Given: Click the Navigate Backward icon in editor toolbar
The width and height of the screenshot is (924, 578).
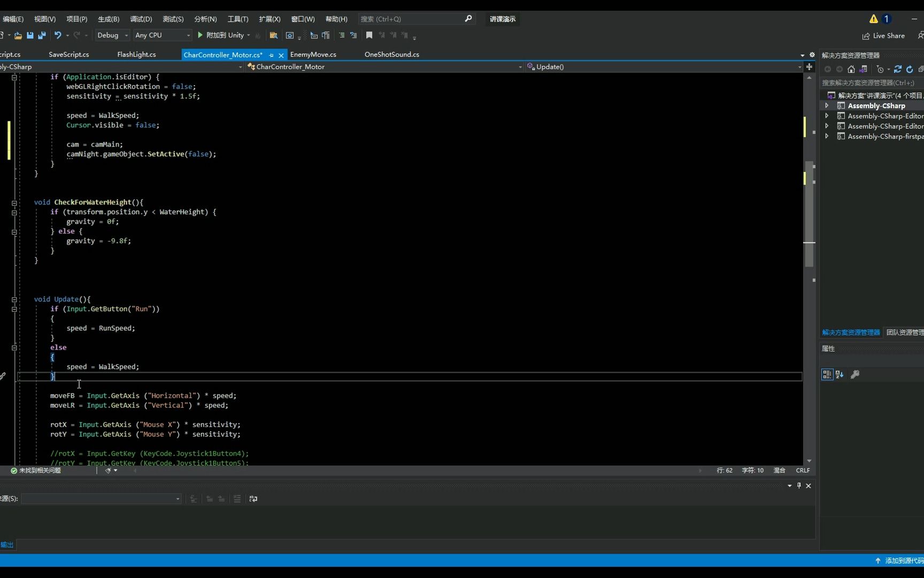Looking at the screenshot, I should (828, 70).
